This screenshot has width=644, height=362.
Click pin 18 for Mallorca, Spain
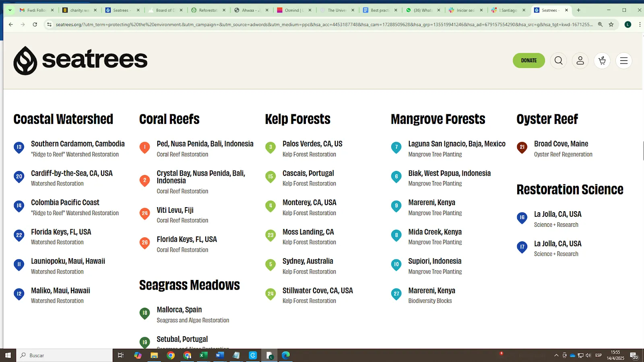144,313
